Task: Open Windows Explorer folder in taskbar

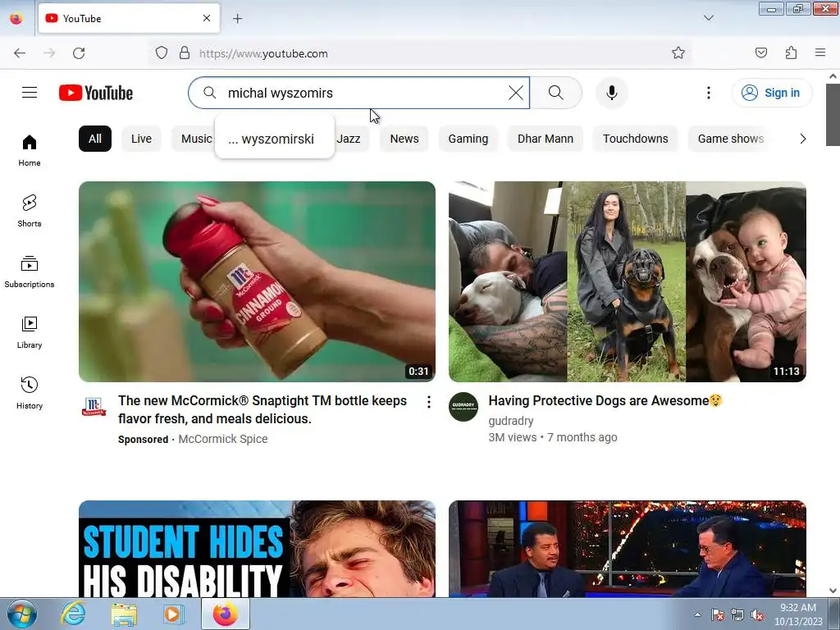Action: 124,614
